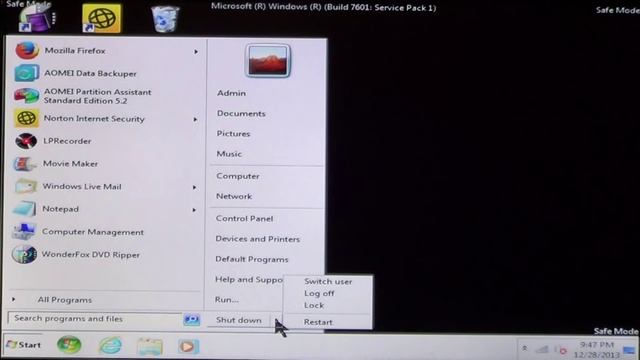
Task: Open Help and Support
Action: click(249, 280)
